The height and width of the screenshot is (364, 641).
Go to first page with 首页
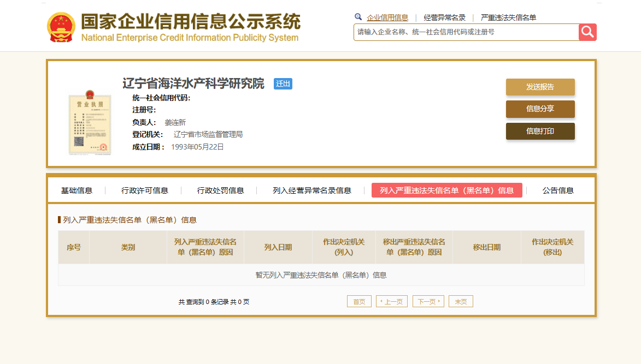(359, 302)
